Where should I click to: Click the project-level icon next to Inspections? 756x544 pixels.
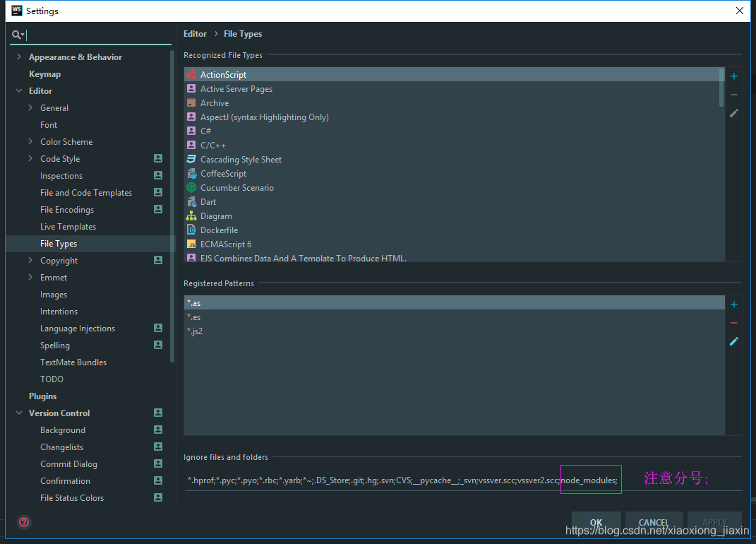pos(158,175)
